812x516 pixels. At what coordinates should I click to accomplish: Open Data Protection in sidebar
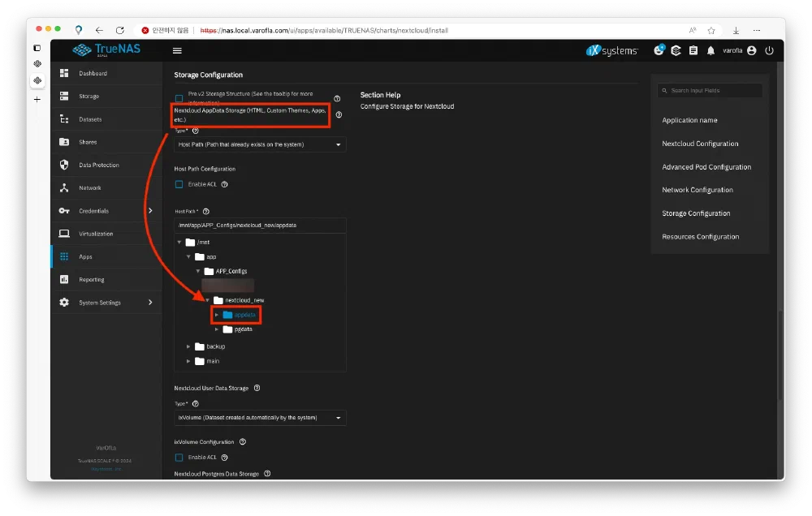coord(98,165)
